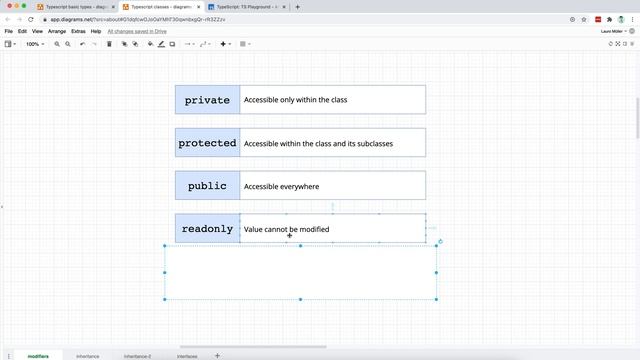Screen dimensions: 640x360
Task: Open the View menu
Action: tap(37, 31)
